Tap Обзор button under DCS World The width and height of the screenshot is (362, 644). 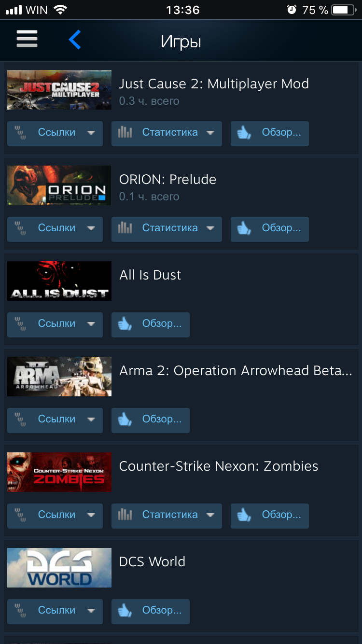(151, 611)
